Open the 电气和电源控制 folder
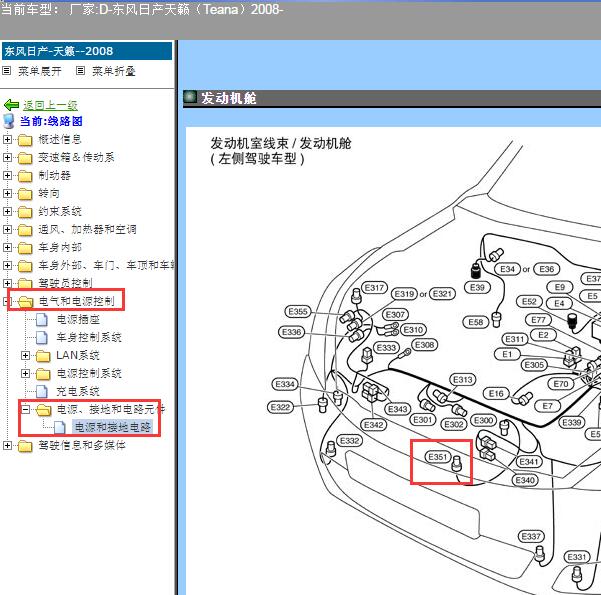The image size is (601, 595). click(76, 301)
